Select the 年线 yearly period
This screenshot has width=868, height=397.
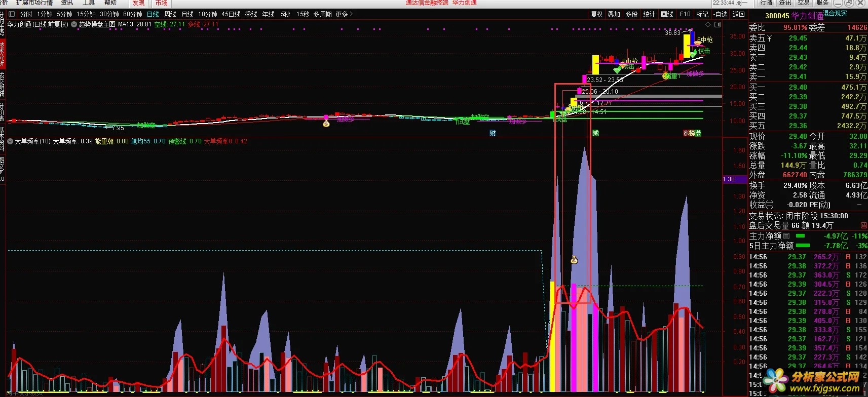coord(269,14)
